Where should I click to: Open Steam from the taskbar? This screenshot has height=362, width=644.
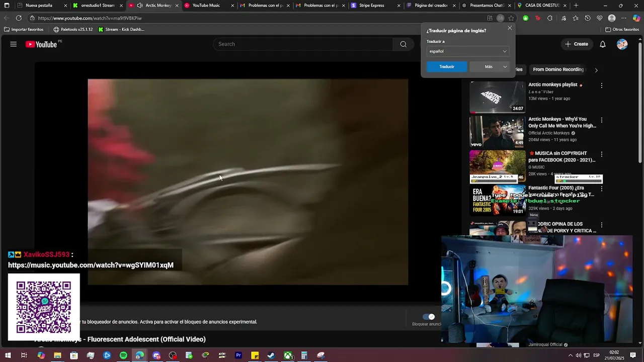[271, 355]
